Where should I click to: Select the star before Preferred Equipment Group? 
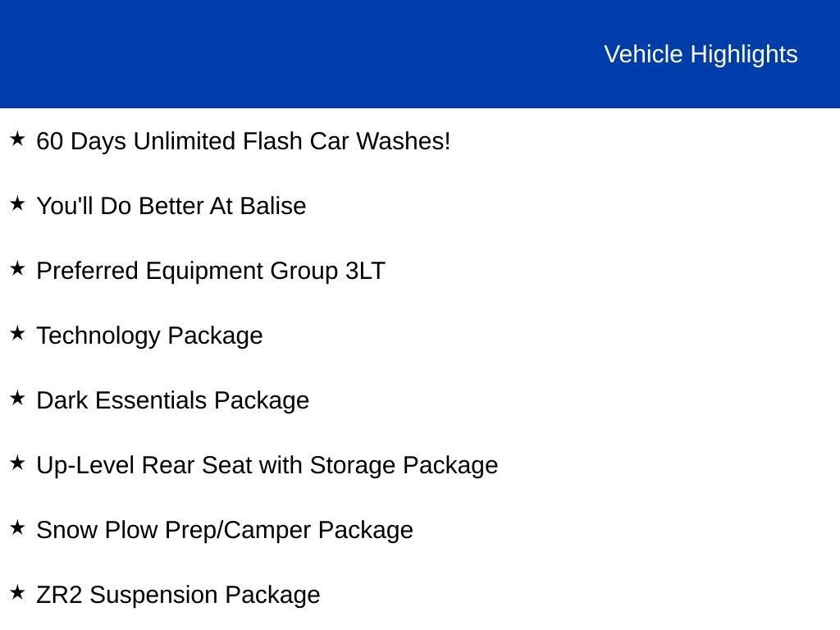pos(17,268)
